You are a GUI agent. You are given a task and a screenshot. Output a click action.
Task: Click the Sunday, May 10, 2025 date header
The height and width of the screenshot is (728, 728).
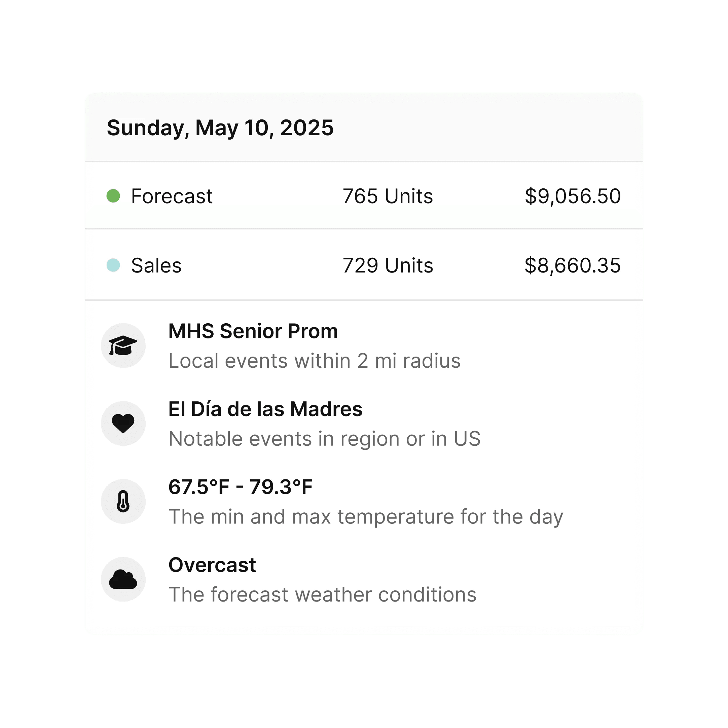tap(220, 128)
